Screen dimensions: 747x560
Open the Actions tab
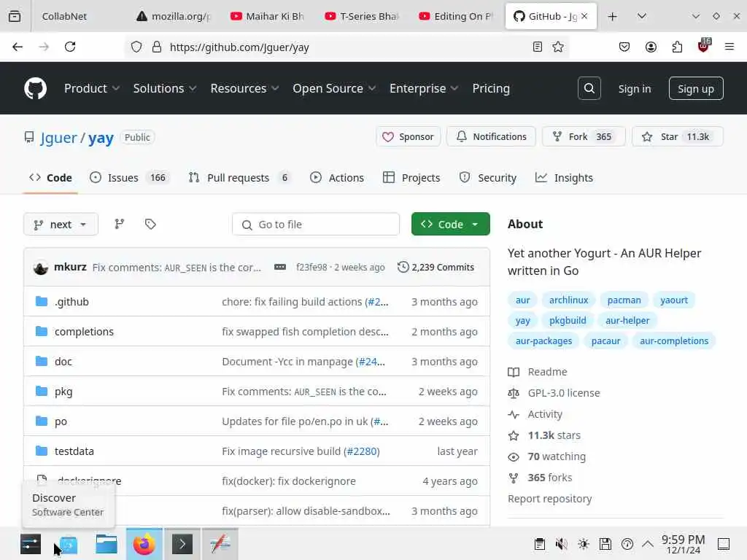(337, 178)
